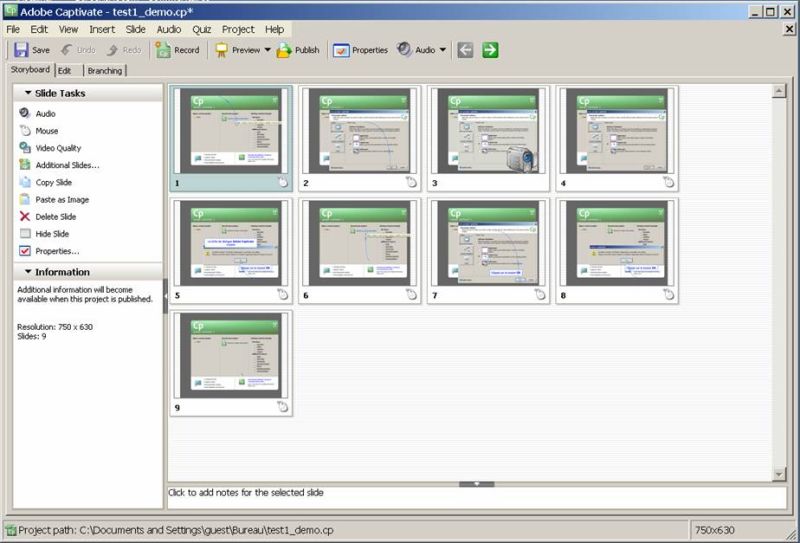Click Mouse icon in Slide Tasks
This screenshot has width=800, height=543.
(24, 130)
